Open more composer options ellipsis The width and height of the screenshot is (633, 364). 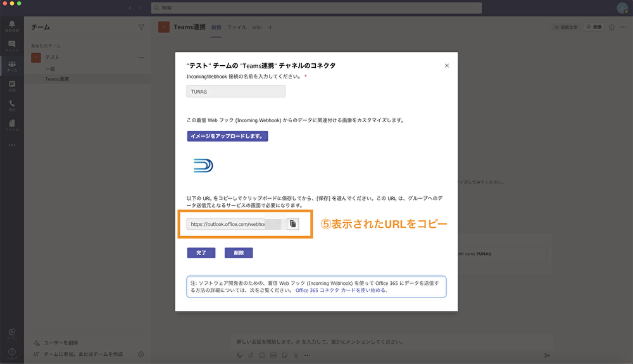pos(307,356)
